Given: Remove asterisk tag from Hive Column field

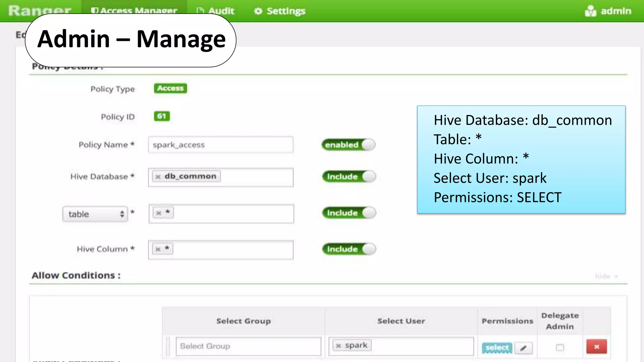Looking at the screenshot, I should [x=158, y=249].
